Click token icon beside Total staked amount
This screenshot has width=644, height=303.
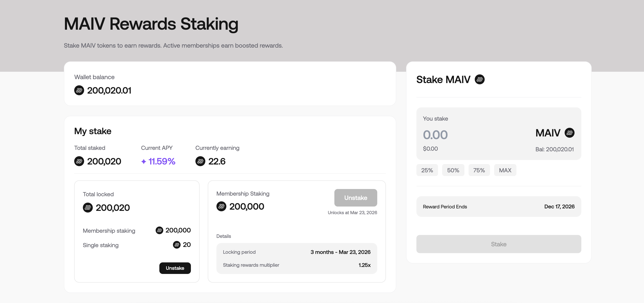click(x=79, y=161)
